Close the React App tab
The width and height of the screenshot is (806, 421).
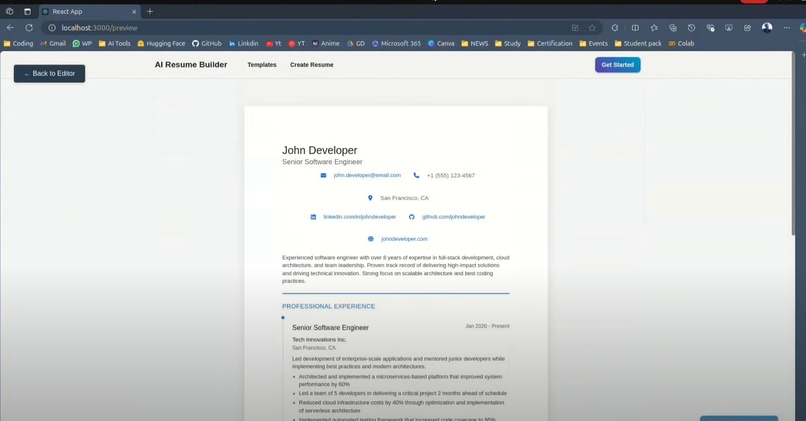coord(134,11)
